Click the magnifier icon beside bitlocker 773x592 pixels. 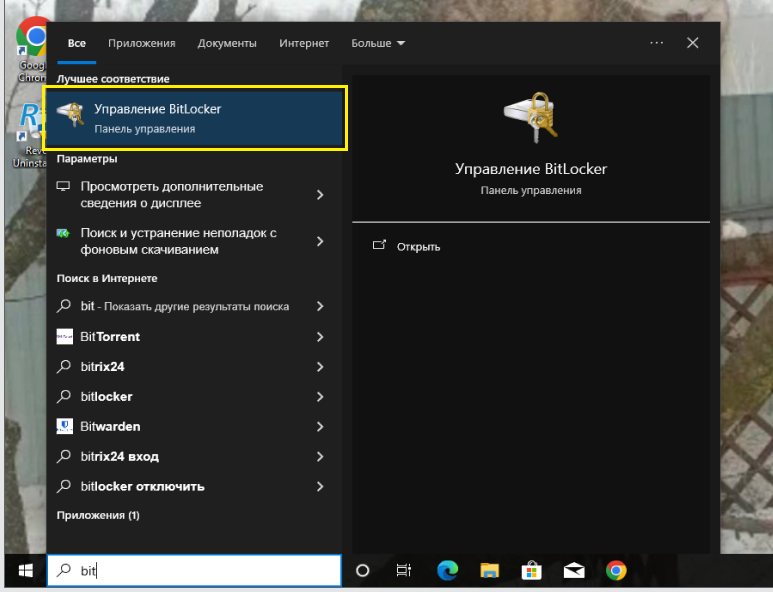coord(64,396)
